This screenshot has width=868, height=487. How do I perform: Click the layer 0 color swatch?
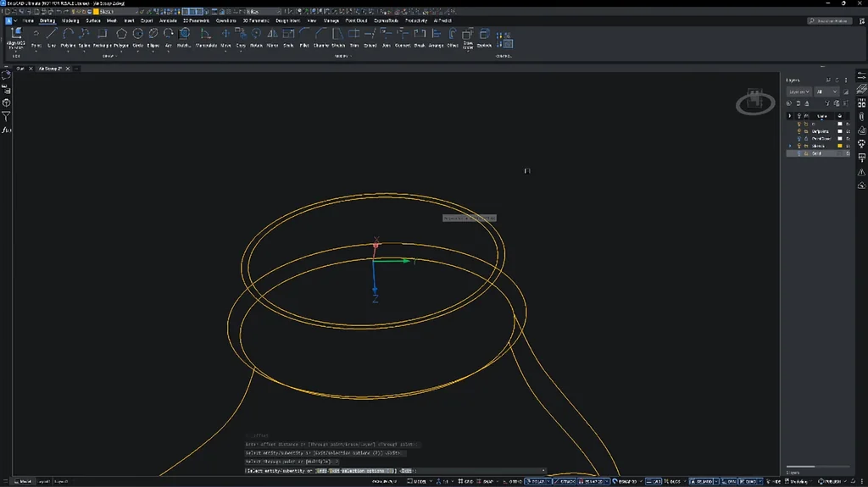[x=840, y=124]
